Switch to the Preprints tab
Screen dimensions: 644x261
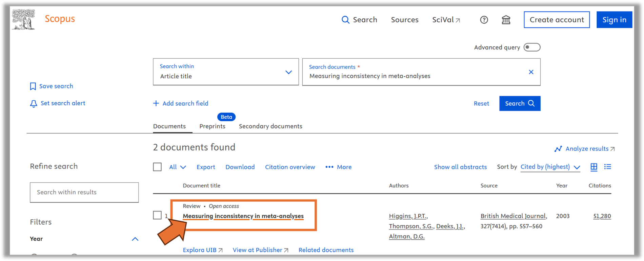coord(212,126)
